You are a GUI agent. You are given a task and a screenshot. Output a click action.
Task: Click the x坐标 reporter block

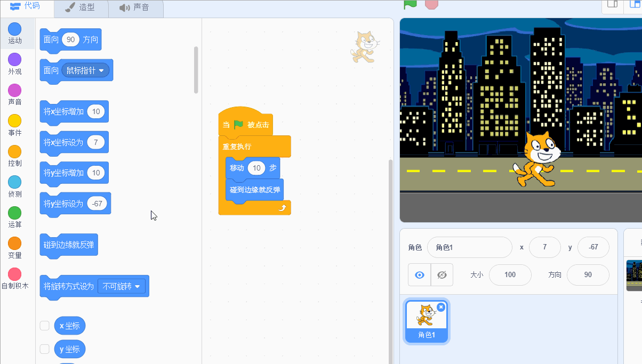pyautogui.click(x=69, y=326)
